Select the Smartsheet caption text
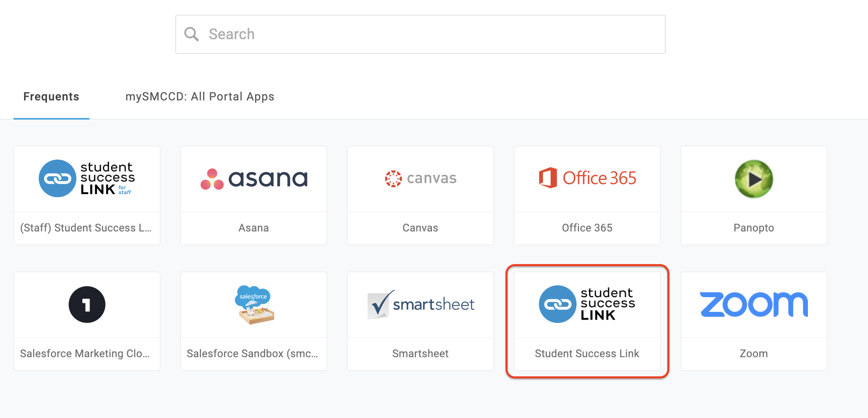The height and width of the screenshot is (418, 868). point(421,354)
